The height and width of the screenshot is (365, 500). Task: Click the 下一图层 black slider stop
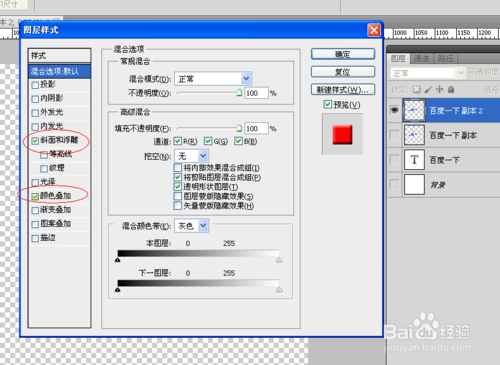pos(118,290)
